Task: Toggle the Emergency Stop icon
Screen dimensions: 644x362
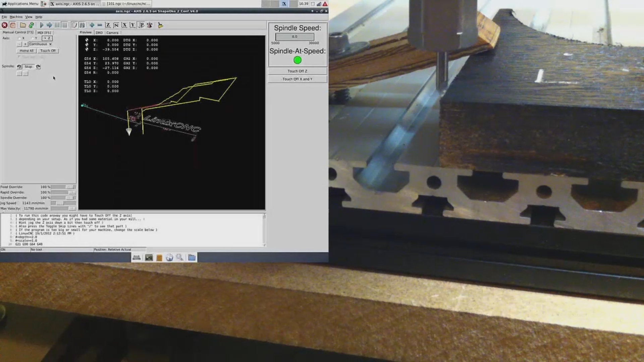Action: click(x=4, y=25)
